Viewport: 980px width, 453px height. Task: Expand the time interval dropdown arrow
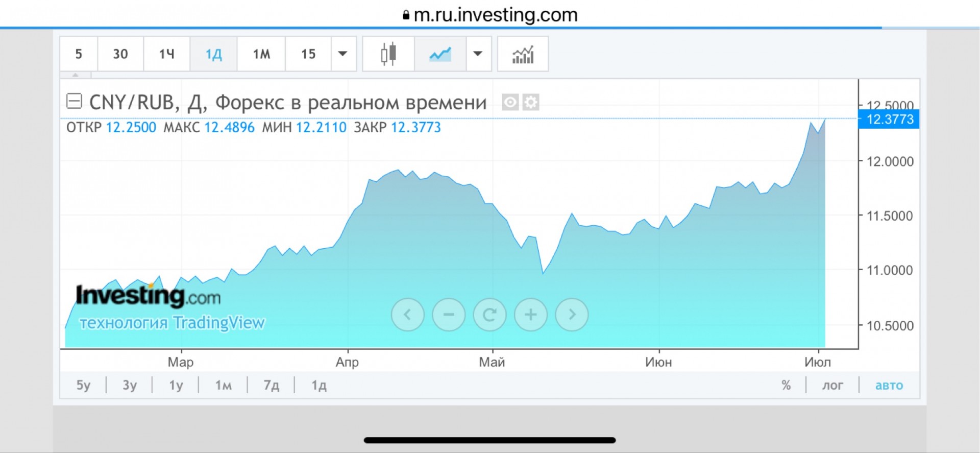343,54
